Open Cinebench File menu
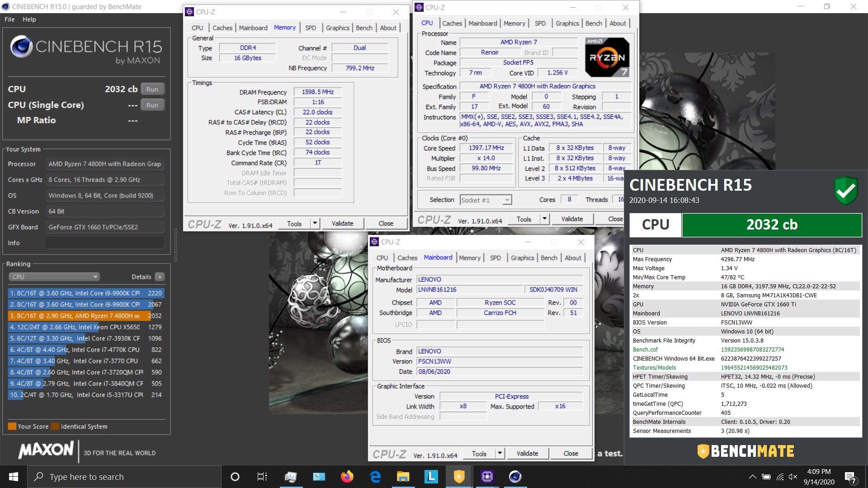The width and height of the screenshot is (868, 488). click(x=9, y=19)
